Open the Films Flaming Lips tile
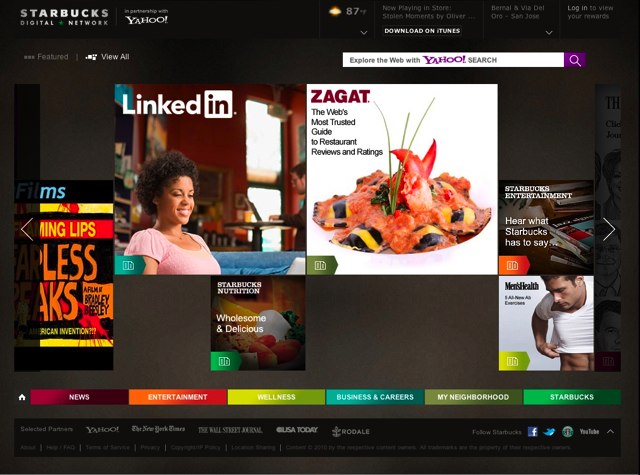Image resolution: width=640 pixels, height=475 pixels. [x=64, y=275]
